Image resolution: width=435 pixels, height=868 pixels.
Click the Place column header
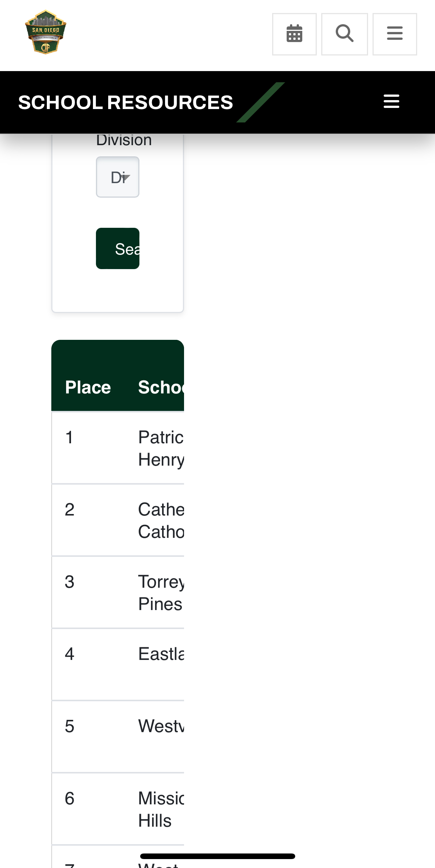pos(88,387)
